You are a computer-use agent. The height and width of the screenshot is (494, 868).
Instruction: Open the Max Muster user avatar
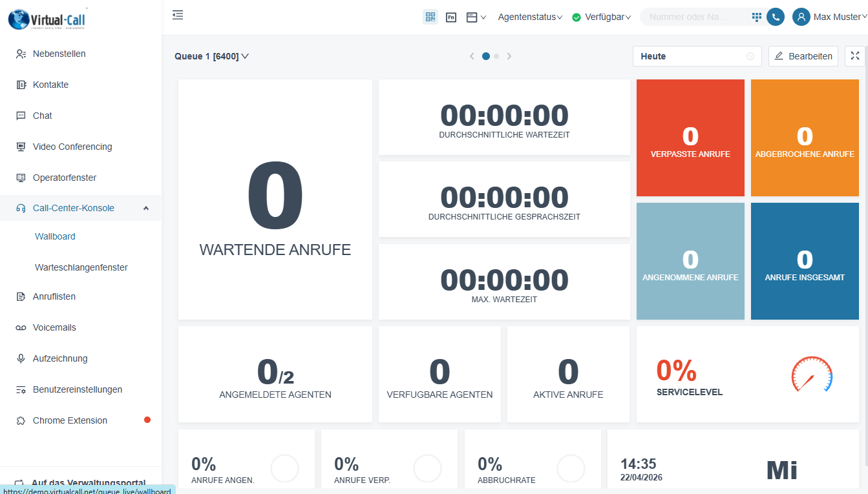point(801,17)
